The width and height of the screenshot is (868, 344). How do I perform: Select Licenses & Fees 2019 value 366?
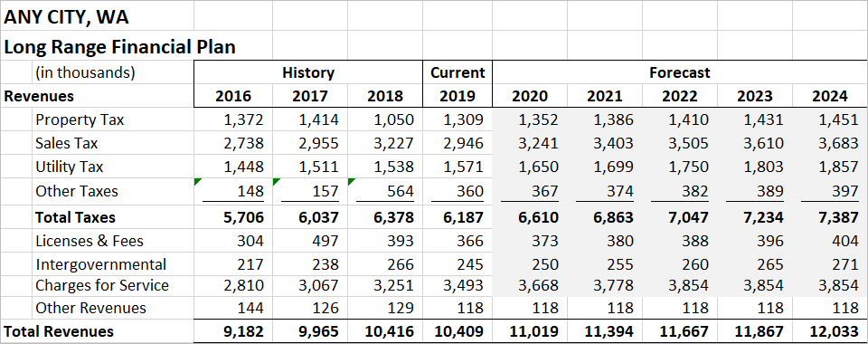click(x=469, y=241)
